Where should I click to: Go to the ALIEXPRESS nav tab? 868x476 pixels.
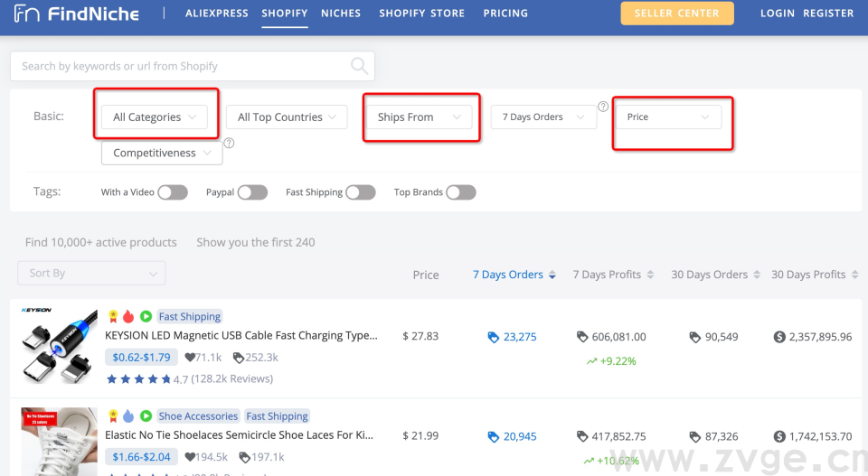pos(216,14)
